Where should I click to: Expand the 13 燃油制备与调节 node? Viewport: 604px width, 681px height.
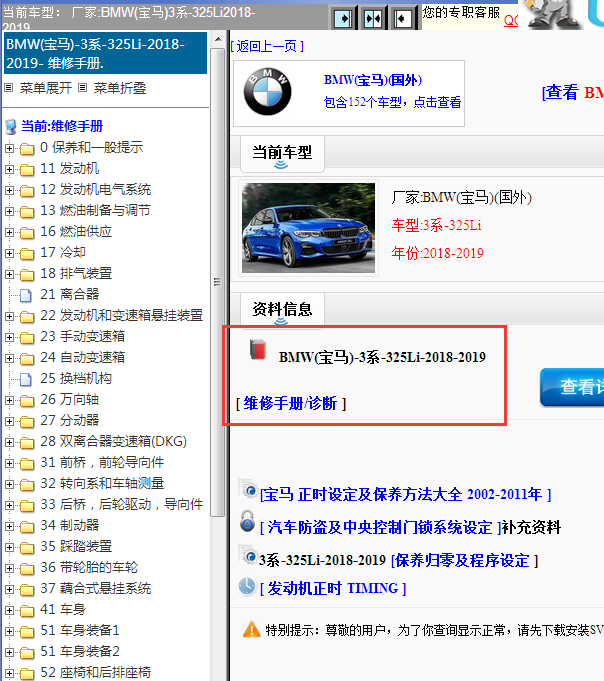click(x=9, y=211)
